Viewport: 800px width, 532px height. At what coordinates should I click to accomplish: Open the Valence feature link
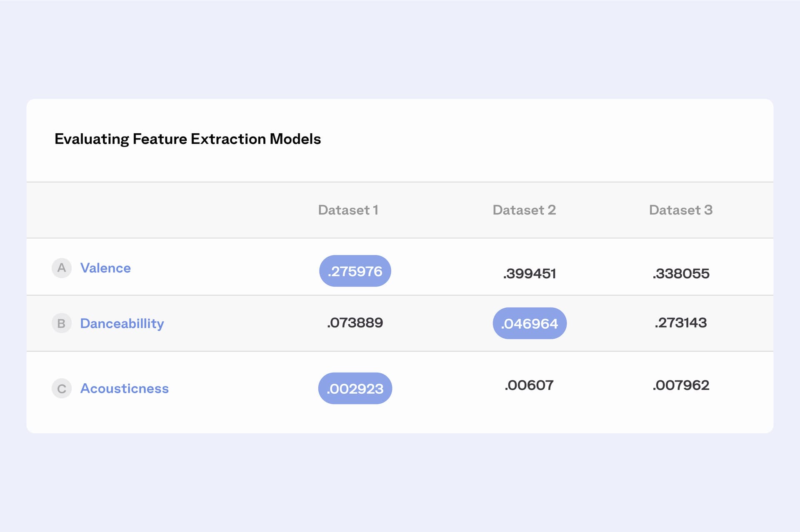(105, 268)
